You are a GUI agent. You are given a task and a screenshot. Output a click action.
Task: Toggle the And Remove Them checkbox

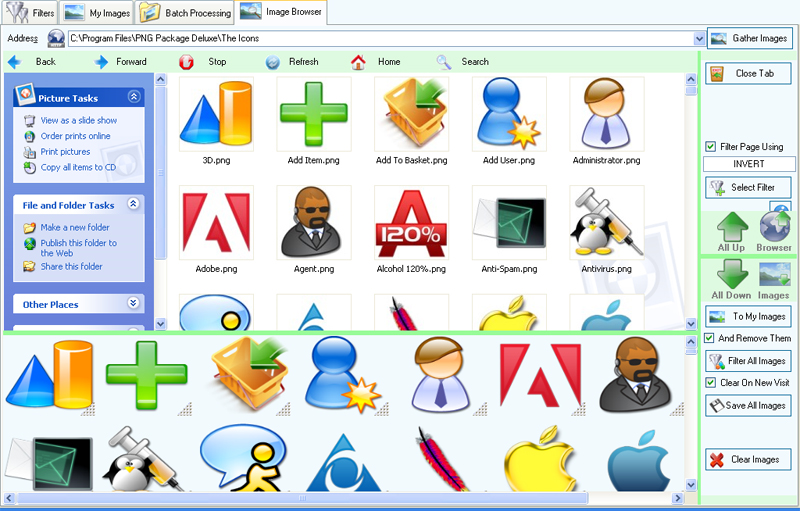click(x=709, y=338)
